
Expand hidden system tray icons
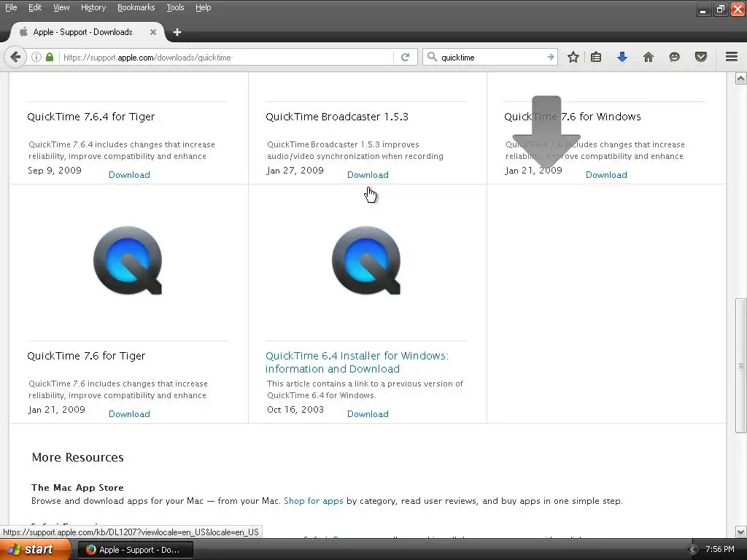(693, 550)
